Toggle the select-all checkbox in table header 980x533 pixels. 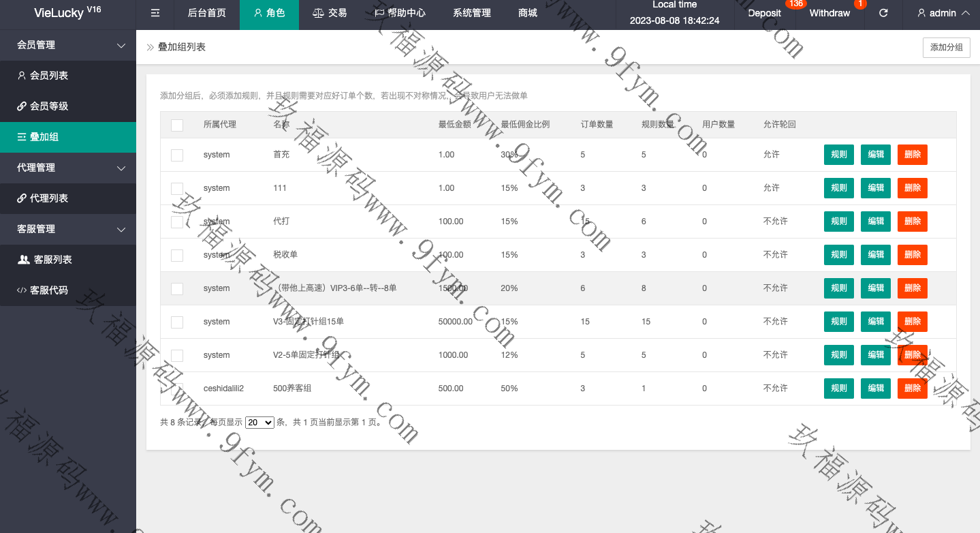[177, 125]
